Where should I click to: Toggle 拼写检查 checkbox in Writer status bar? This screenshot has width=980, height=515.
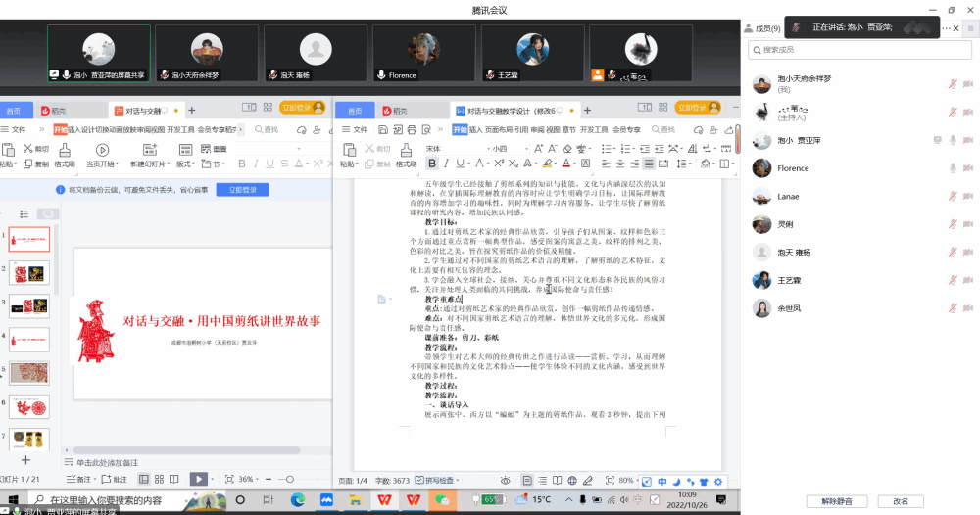pos(419,480)
